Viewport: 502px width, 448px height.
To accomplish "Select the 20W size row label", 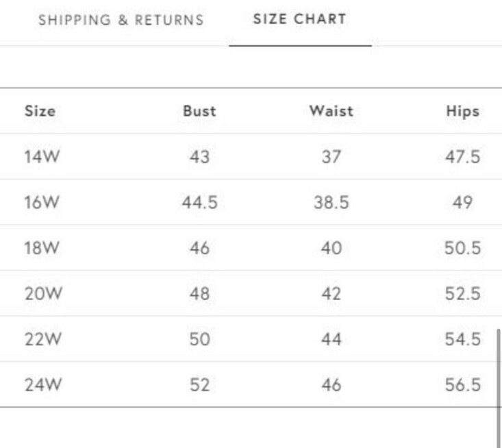I will [x=43, y=294].
